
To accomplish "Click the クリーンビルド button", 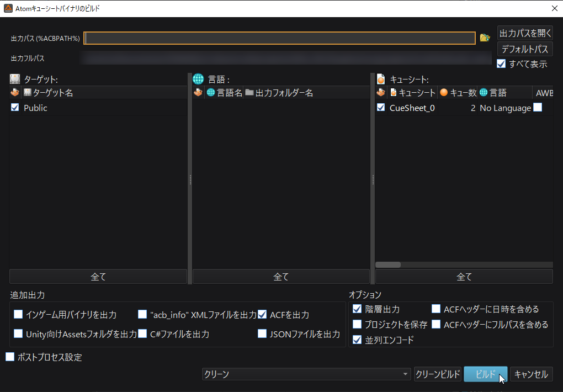I will click(437, 374).
